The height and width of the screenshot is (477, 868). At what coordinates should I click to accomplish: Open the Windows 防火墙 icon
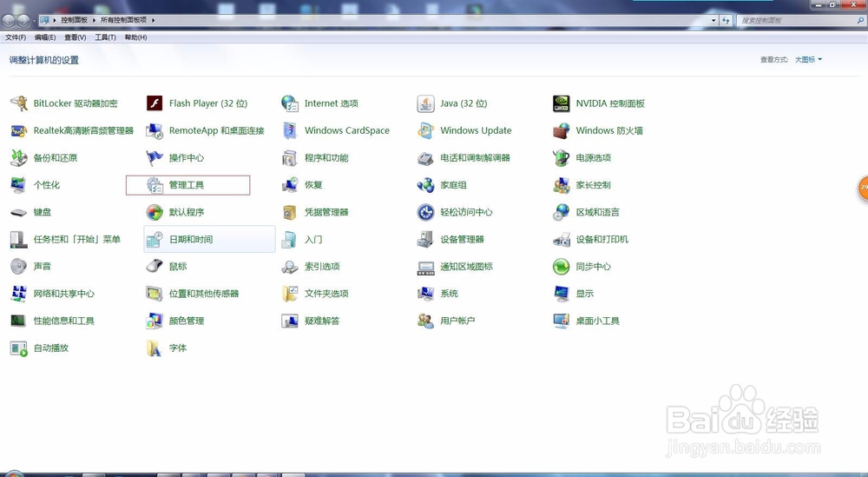[562, 130]
